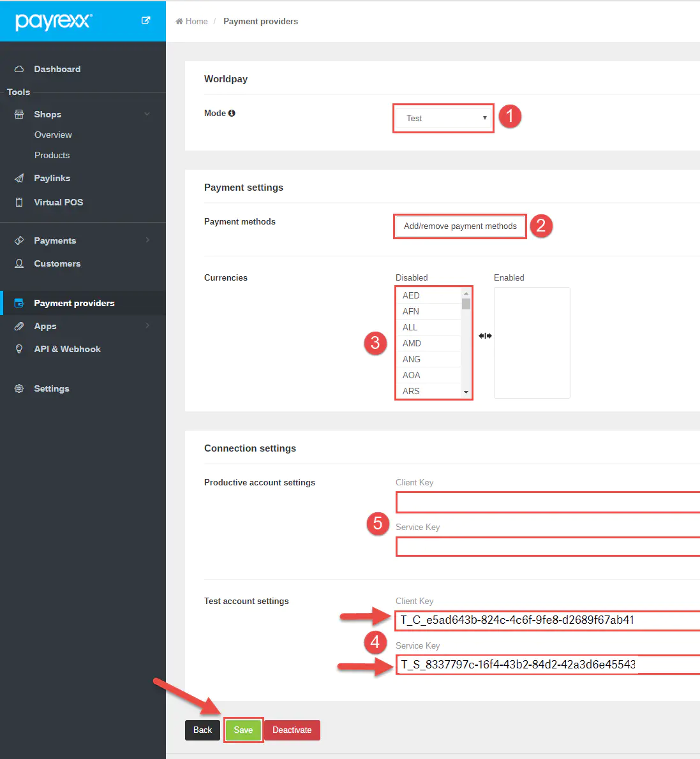Image resolution: width=700 pixels, height=759 pixels.
Task: Collapse the Shops menu chevron
Action: pyautogui.click(x=147, y=114)
